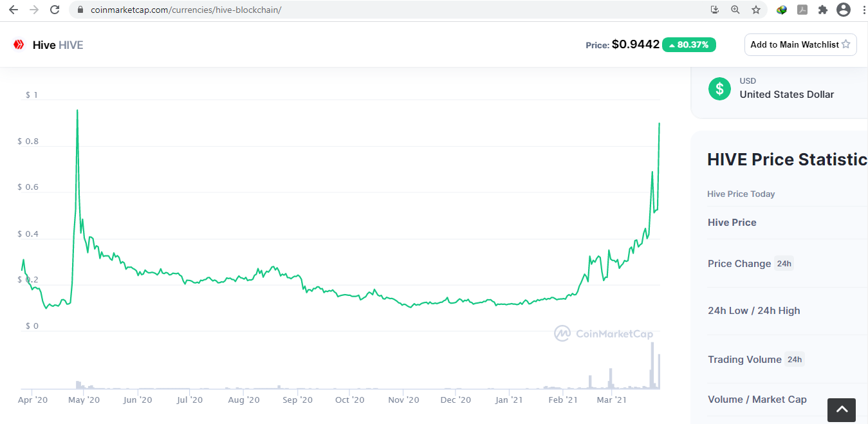Click the Jun '20 axis label
Screen dimensions: 868x424
point(137,400)
